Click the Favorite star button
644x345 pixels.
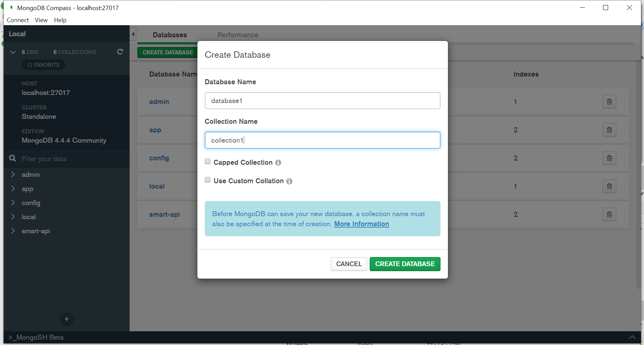pyautogui.click(x=44, y=65)
